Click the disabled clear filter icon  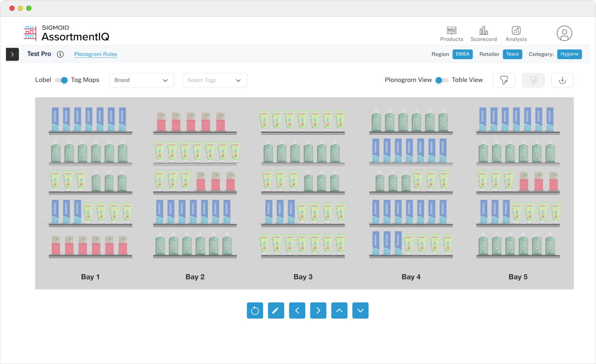click(x=533, y=80)
